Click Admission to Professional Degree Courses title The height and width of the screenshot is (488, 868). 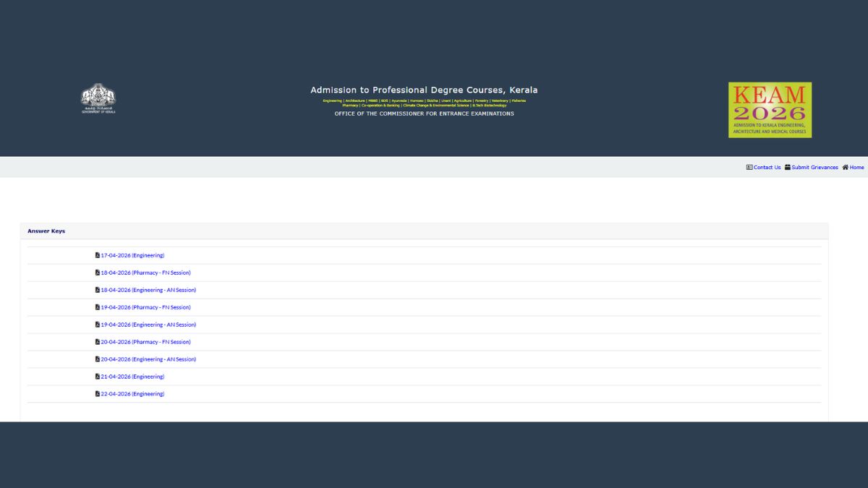(424, 90)
